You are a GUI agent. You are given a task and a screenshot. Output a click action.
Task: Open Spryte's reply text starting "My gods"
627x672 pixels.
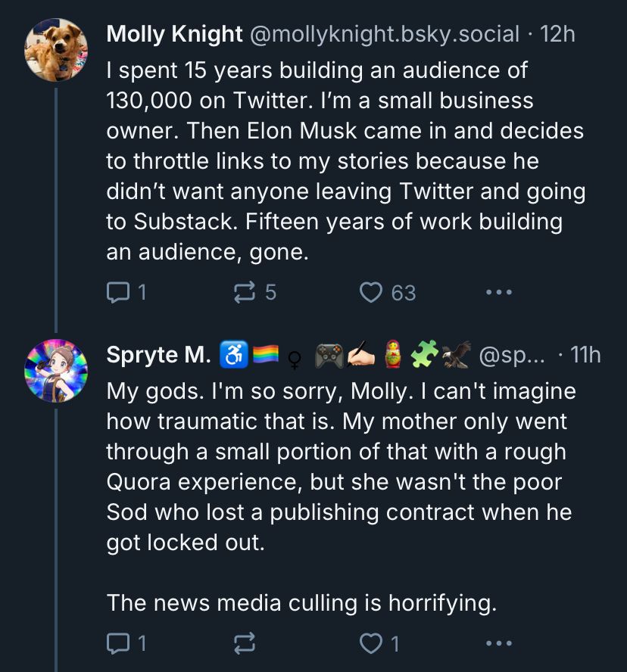click(x=341, y=467)
